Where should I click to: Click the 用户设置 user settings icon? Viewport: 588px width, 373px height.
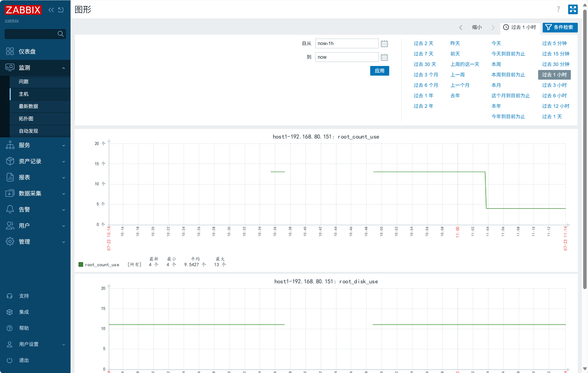coord(10,344)
